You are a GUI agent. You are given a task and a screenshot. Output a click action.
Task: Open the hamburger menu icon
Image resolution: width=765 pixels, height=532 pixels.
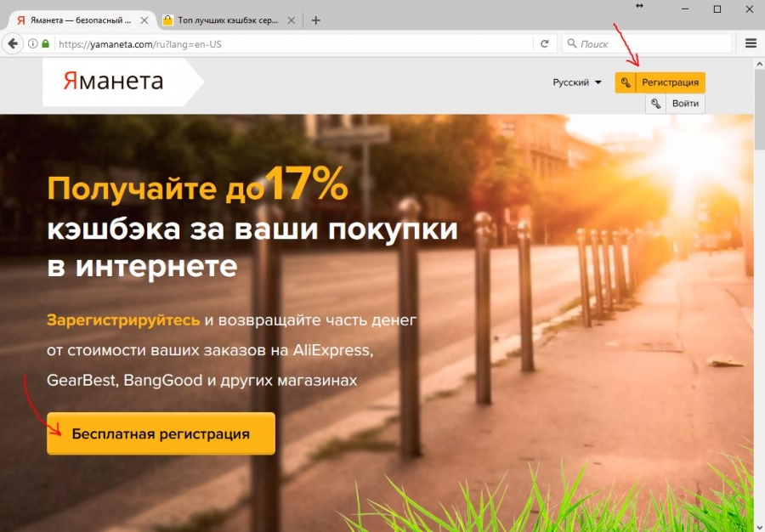click(x=751, y=44)
